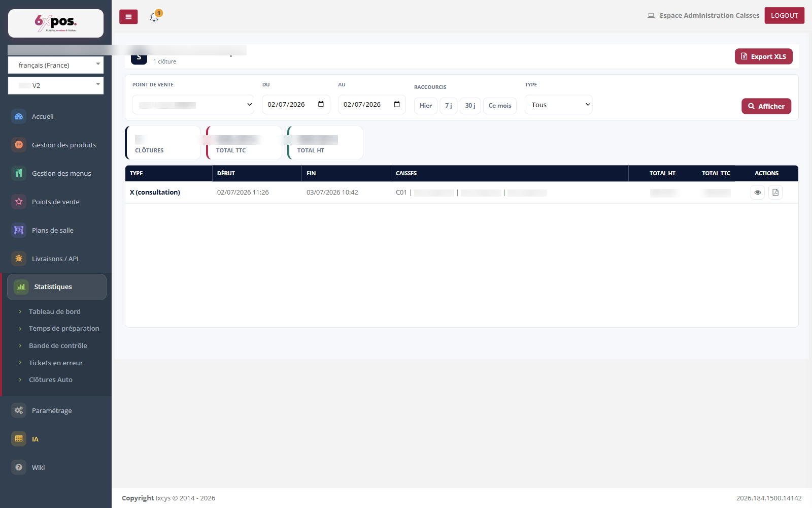Click the AU date field
This screenshot has height=508, width=812.
(372, 105)
